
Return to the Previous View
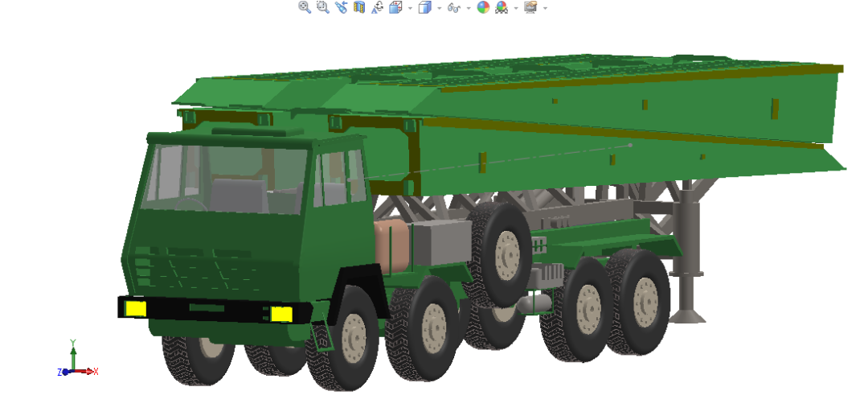(x=341, y=7)
